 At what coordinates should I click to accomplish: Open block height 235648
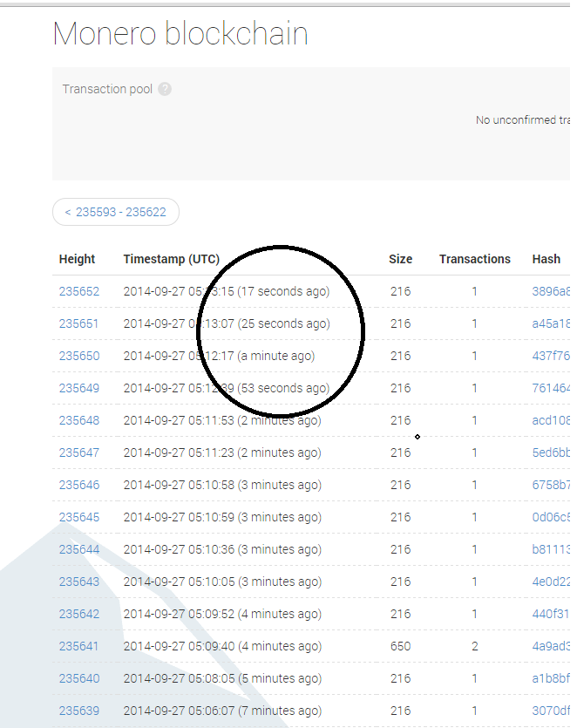79,420
